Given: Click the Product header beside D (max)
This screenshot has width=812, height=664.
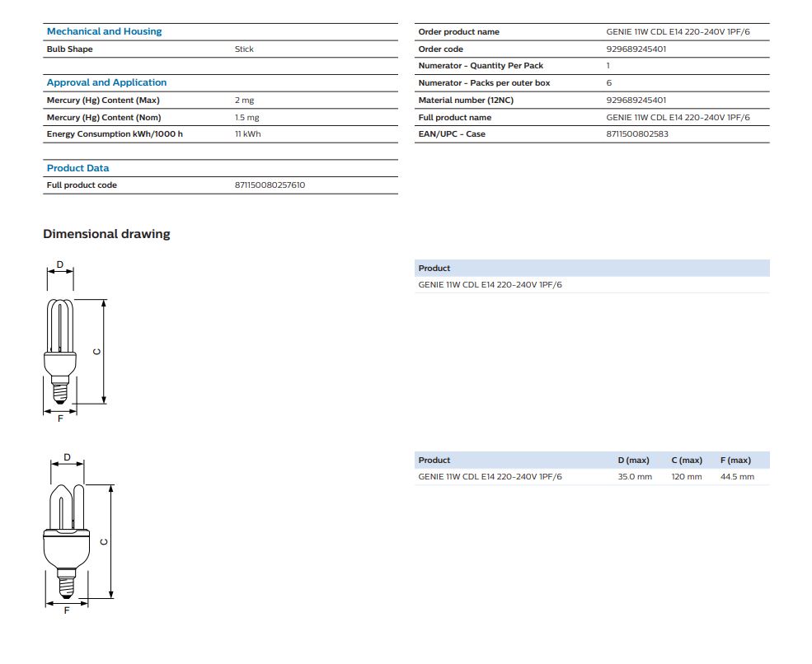Looking at the screenshot, I should (434, 460).
